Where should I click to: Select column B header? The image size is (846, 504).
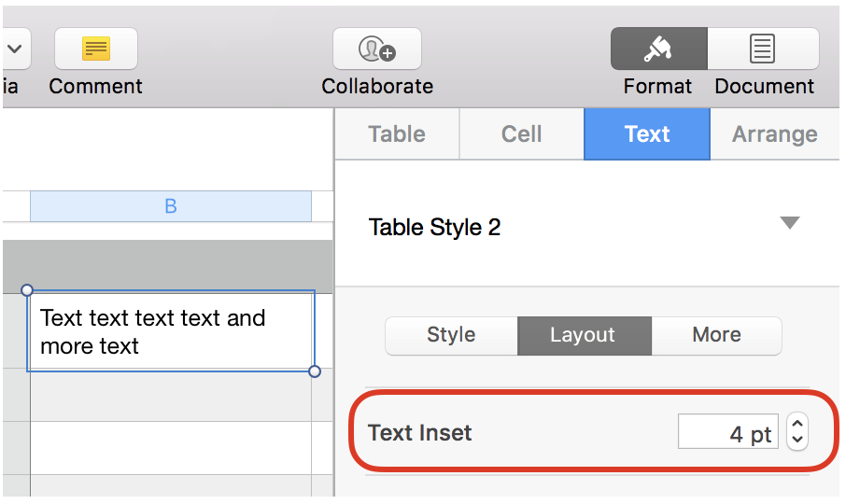170,206
